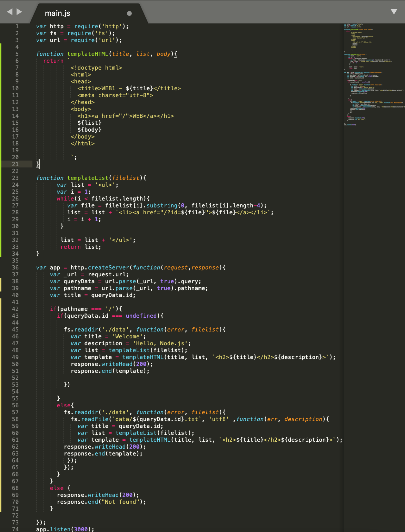Open the tab list dropdown arrow
Image resolution: width=405 pixels, height=532 pixels.
[x=394, y=12]
